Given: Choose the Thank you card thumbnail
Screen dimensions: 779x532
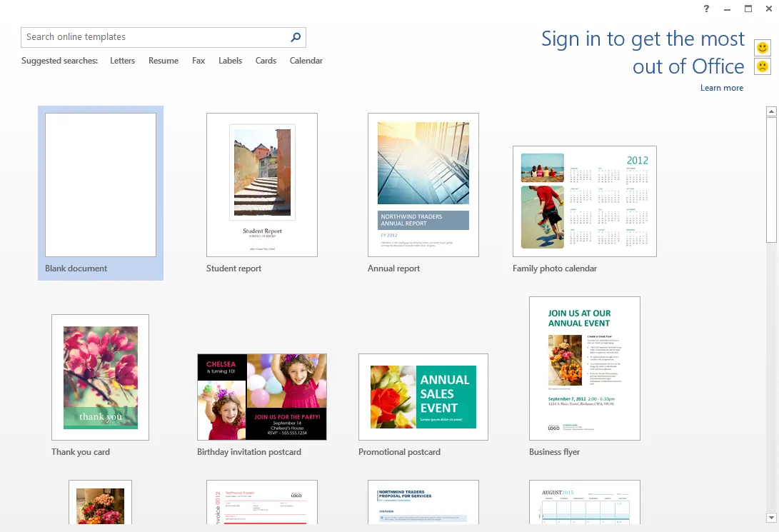Looking at the screenshot, I should click(x=101, y=377).
